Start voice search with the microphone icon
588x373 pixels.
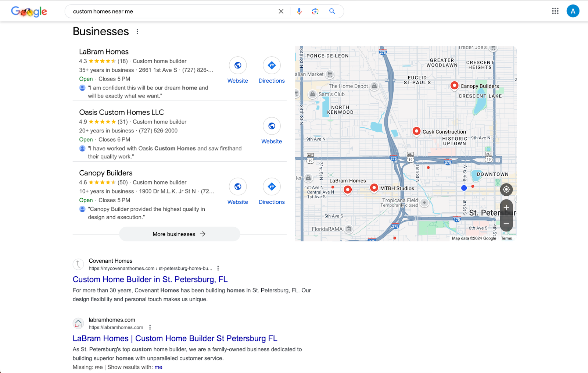coord(299,11)
